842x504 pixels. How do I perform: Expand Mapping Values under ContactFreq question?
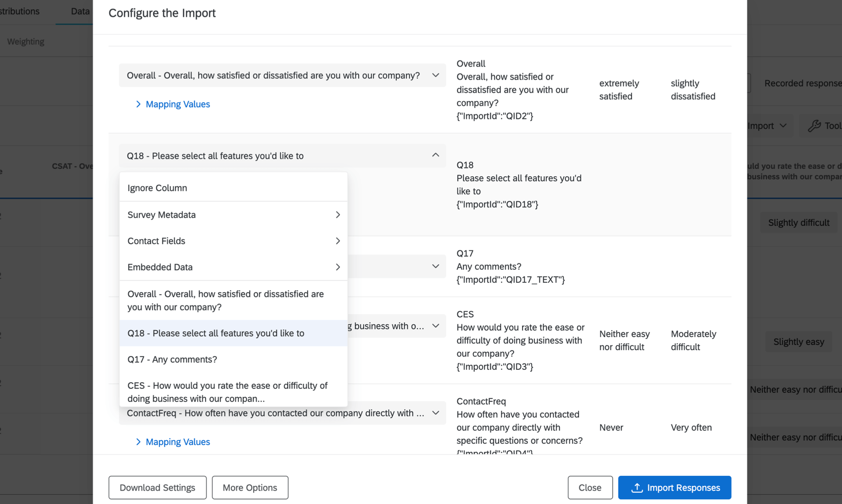tap(173, 442)
